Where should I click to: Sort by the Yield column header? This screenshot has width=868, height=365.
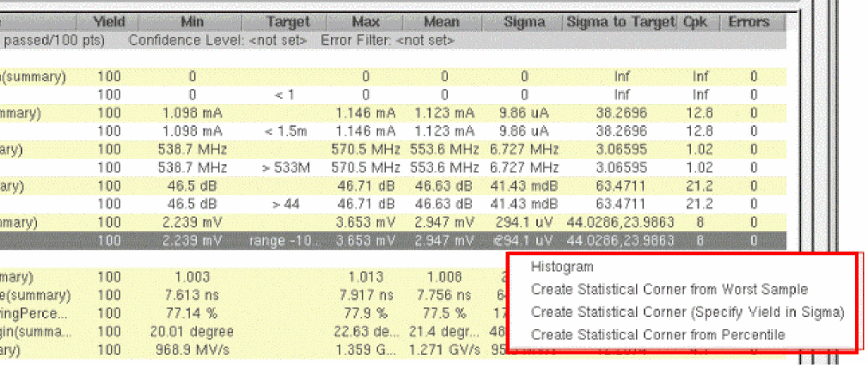[x=108, y=22]
